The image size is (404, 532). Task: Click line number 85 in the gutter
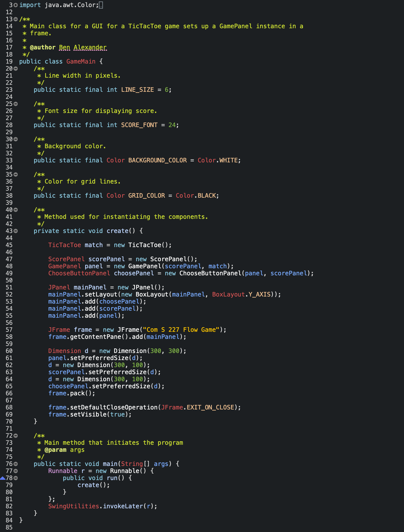pyautogui.click(x=9, y=527)
